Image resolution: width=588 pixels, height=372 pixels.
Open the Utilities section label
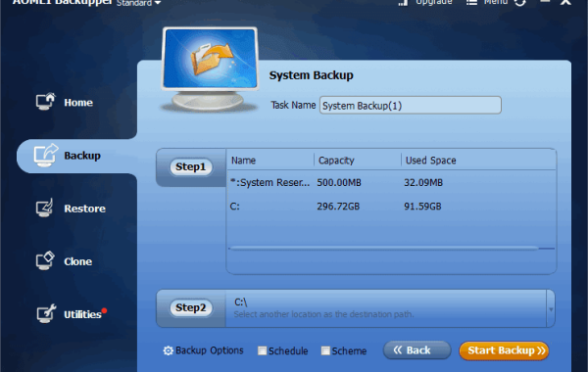click(x=82, y=314)
